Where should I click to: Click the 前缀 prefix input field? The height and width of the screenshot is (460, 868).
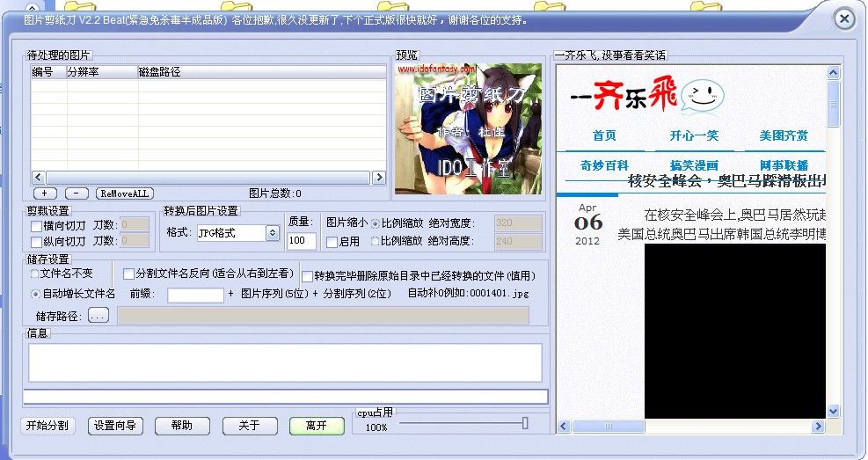pyautogui.click(x=195, y=295)
